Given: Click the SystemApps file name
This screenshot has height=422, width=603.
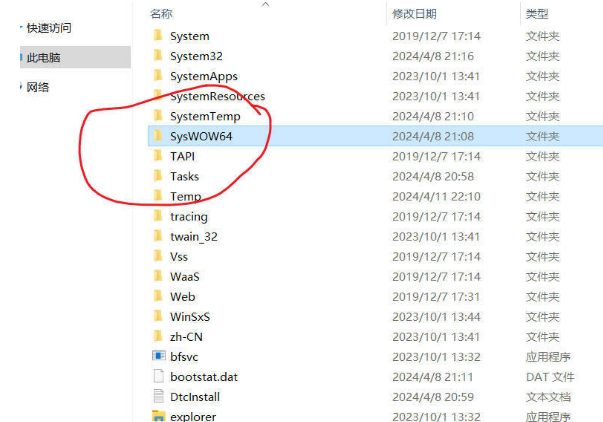Looking at the screenshot, I should (204, 77).
